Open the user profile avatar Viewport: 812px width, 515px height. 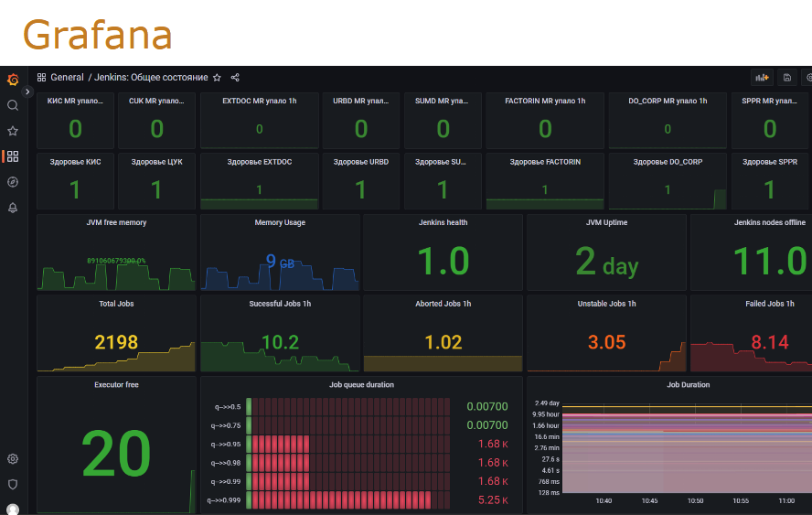click(13, 510)
